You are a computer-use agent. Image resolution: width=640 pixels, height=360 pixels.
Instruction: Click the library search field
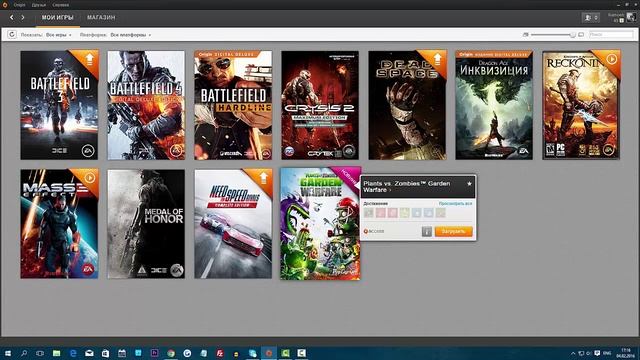tap(611, 35)
